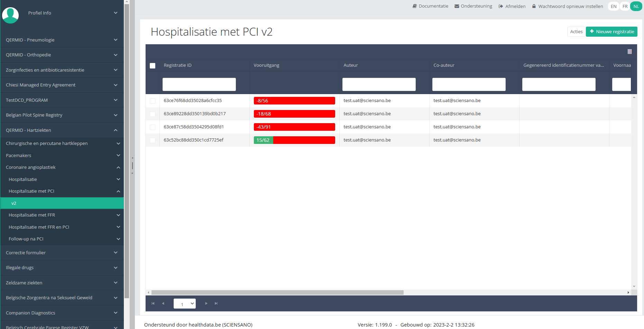Click the Registratie ID filter field
Viewport: 644px width, 329px height.
(x=199, y=84)
